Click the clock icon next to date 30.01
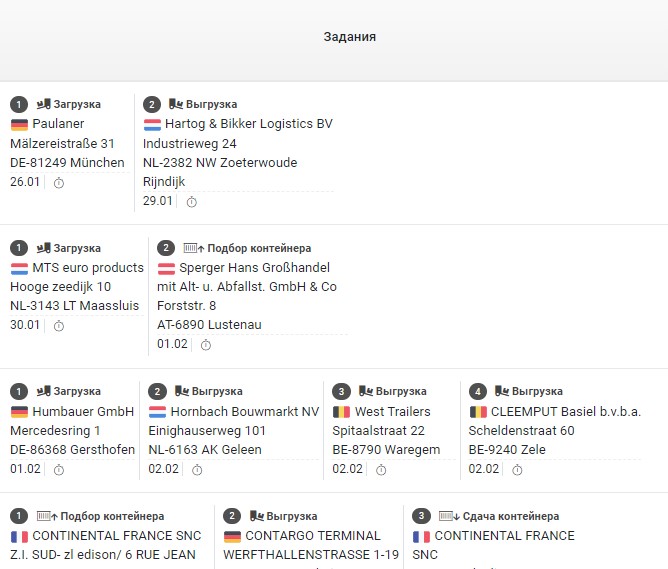This screenshot has width=668, height=569. click(59, 326)
